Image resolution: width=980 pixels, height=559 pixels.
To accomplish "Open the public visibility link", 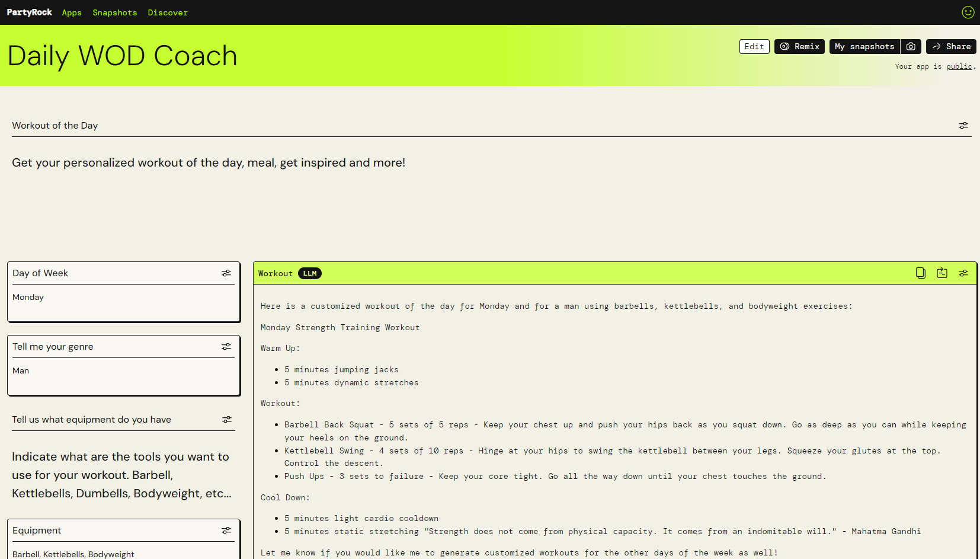I will [x=959, y=66].
